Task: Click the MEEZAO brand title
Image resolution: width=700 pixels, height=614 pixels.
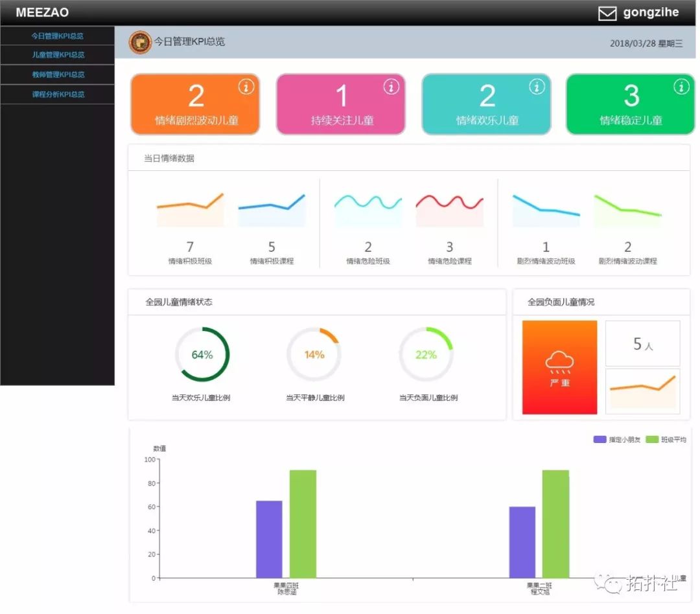Action: [42, 12]
